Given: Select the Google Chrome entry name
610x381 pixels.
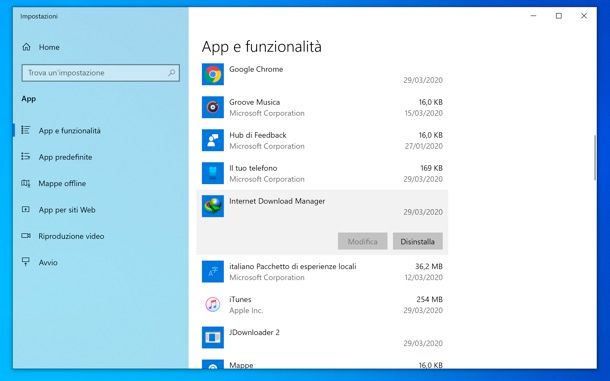Looking at the screenshot, I should [x=256, y=69].
